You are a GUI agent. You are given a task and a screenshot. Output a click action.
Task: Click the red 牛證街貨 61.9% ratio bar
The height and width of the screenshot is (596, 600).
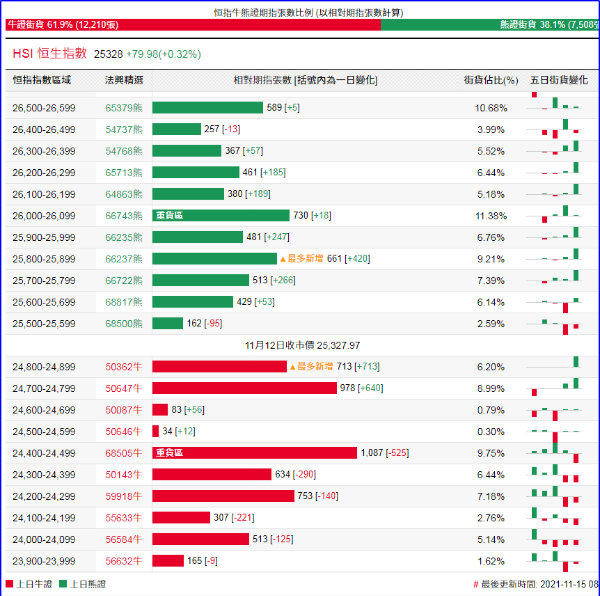coord(190,23)
